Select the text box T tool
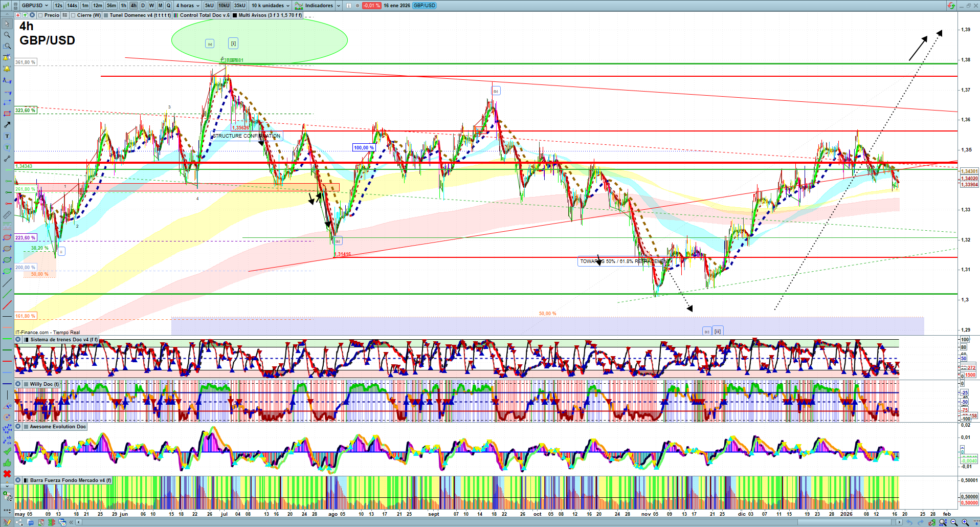The width and height of the screenshot is (980, 527). (7, 136)
